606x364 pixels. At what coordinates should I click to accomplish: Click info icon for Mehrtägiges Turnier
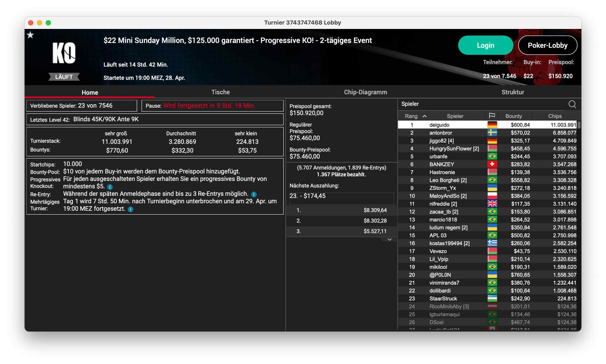[x=131, y=209]
